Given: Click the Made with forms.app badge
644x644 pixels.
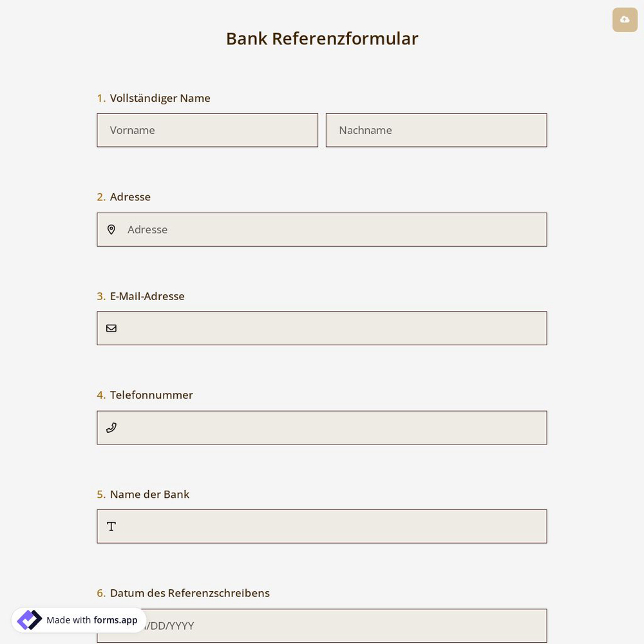Looking at the screenshot, I should pos(79,620).
